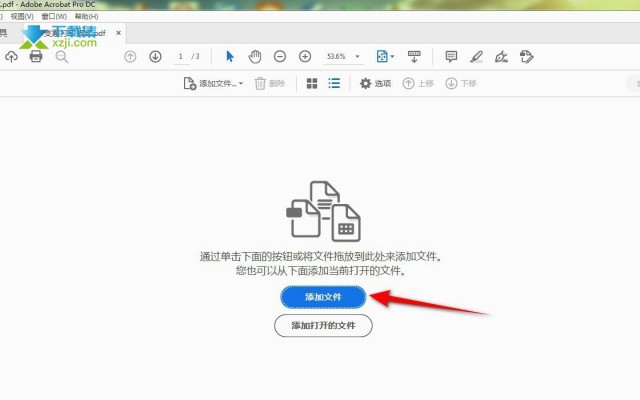The image size is (640, 400).
Task: Select the arrow selection tool
Action: [x=230, y=56]
